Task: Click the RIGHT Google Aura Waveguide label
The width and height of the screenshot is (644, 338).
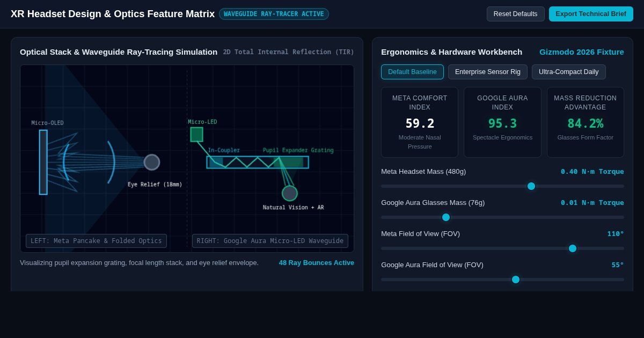Action: click(x=270, y=241)
